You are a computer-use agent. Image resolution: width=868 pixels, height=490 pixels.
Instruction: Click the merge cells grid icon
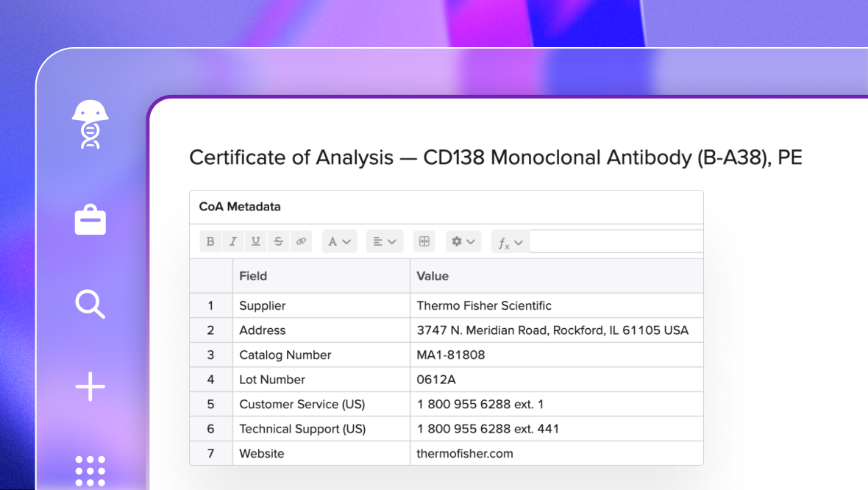pos(424,241)
